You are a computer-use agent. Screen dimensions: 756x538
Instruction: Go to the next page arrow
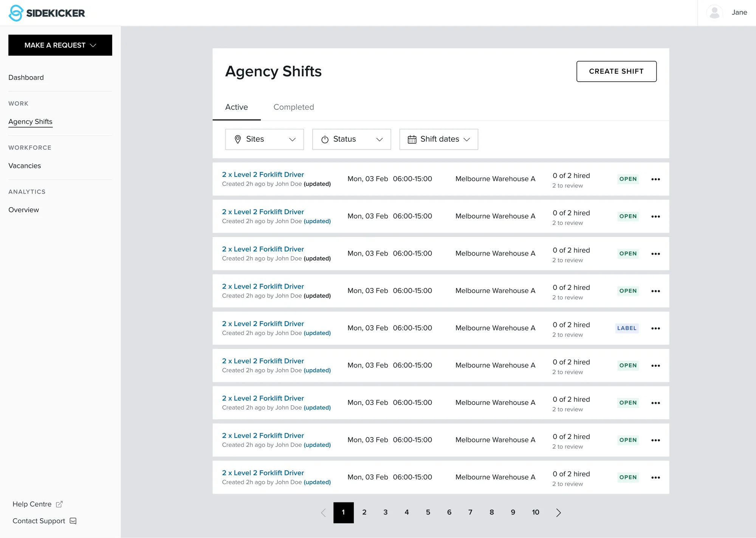pos(559,513)
